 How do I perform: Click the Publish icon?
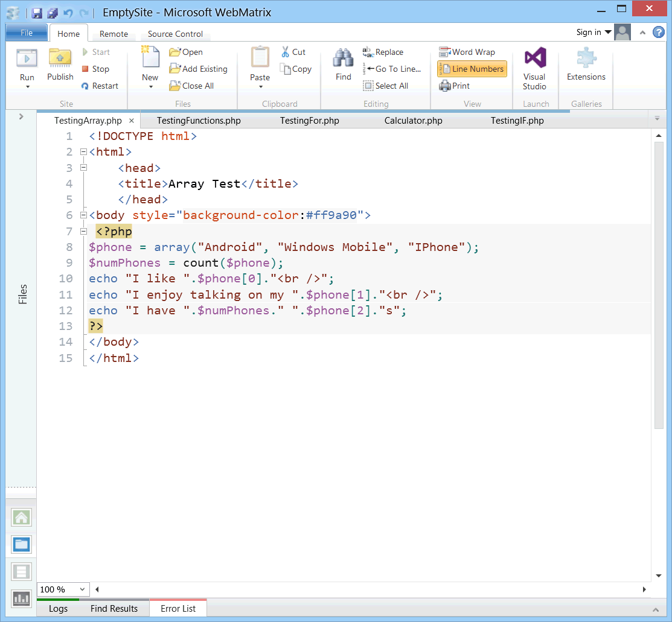click(x=60, y=58)
